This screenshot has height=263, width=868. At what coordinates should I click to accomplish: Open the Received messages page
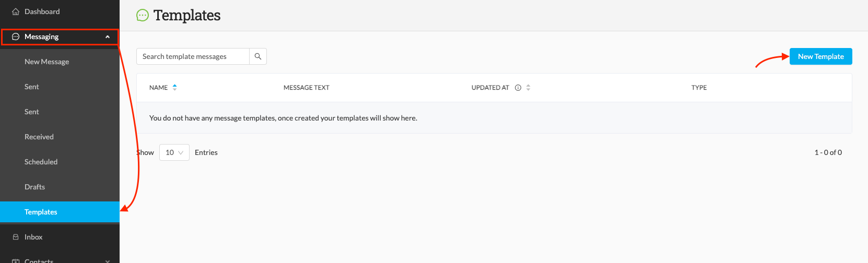pyautogui.click(x=39, y=137)
